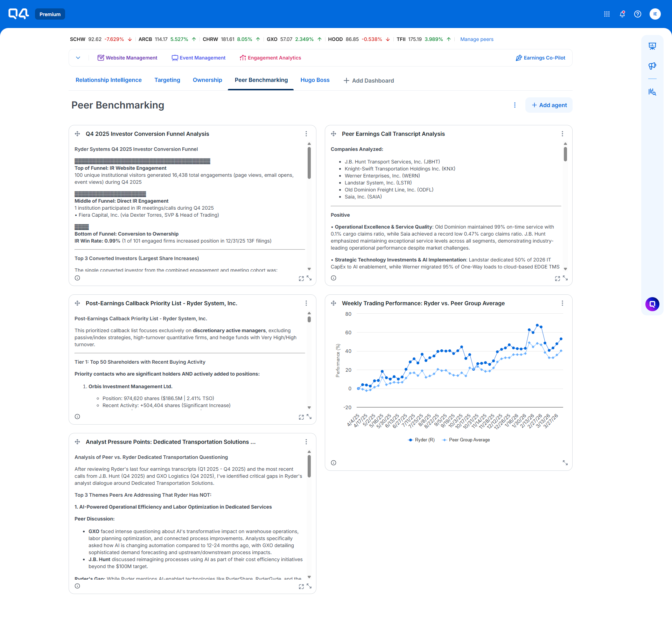Toggle Ryder (R) series in chart legend
This screenshot has height=622, width=672.
421,440
